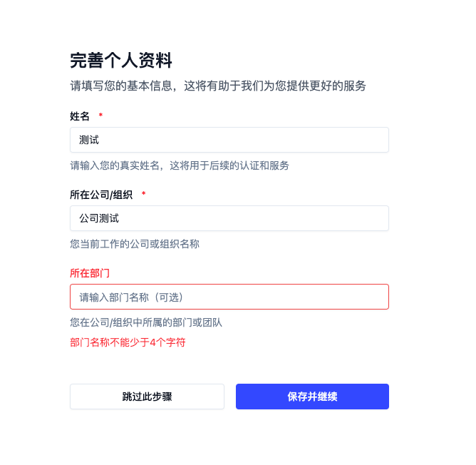
Task: Click the subtitle starting with 请填写您的基本信息
Action: pos(218,86)
